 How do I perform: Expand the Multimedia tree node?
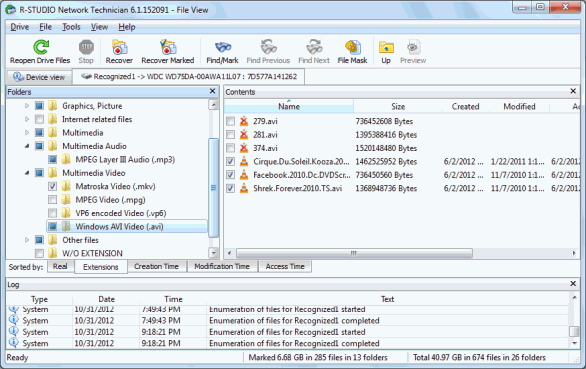[x=27, y=133]
